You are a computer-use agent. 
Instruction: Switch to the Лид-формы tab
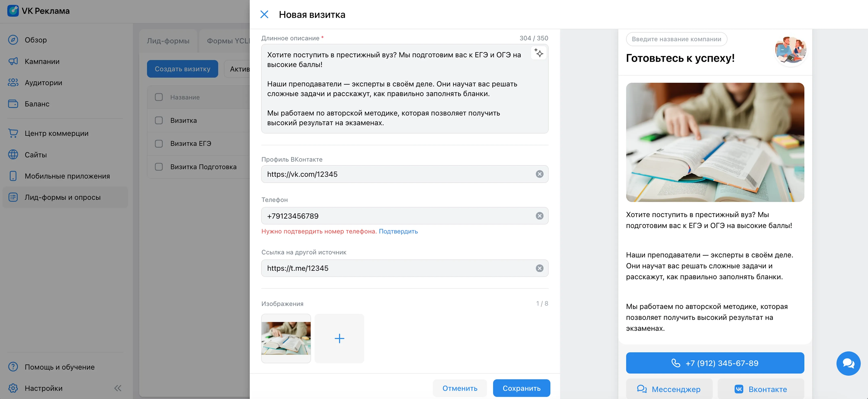168,40
